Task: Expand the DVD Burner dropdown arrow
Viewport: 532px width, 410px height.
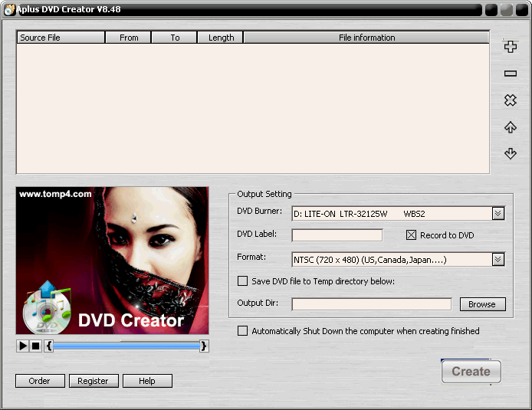Action: tap(498, 213)
